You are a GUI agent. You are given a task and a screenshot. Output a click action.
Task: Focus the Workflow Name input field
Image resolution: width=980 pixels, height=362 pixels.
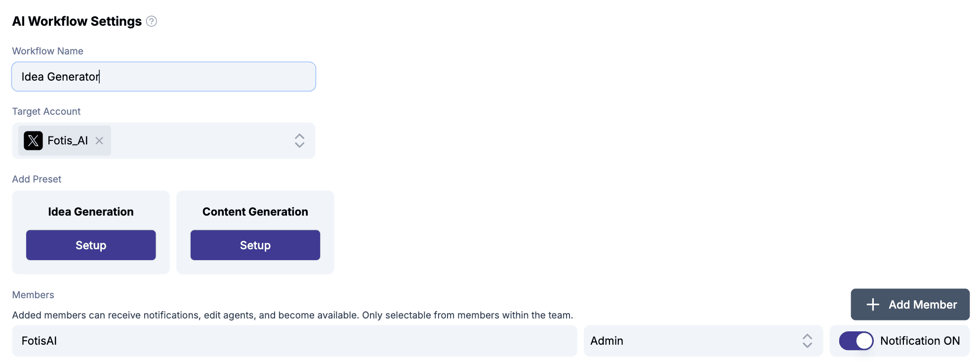(163, 77)
